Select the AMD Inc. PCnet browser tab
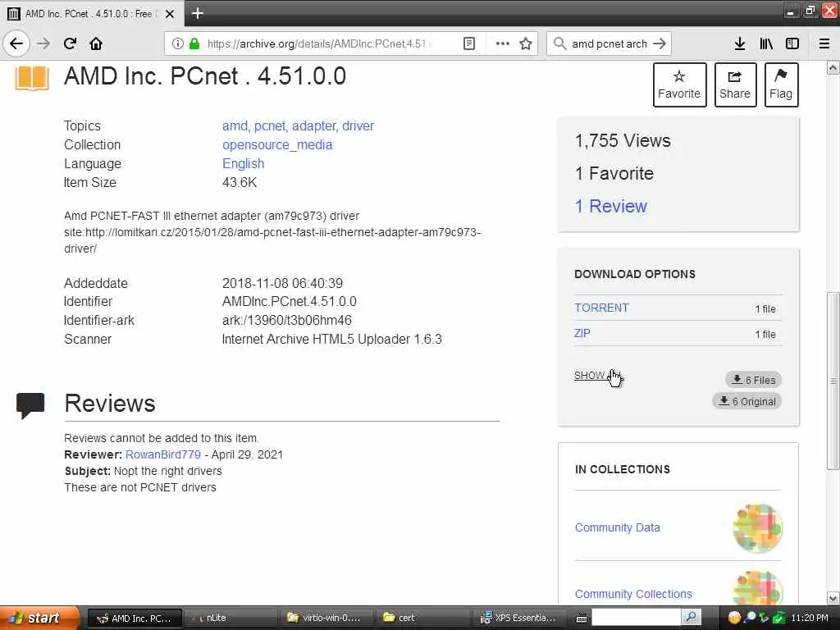Screen dimensions: 840x630 pyautogui.click(x=92, y=14)
